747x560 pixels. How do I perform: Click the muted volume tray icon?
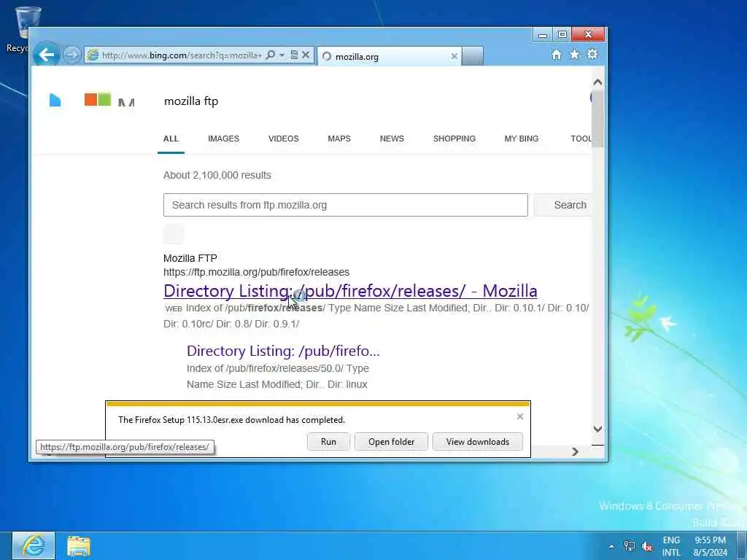pyautogui.click(x=647, y=546)
